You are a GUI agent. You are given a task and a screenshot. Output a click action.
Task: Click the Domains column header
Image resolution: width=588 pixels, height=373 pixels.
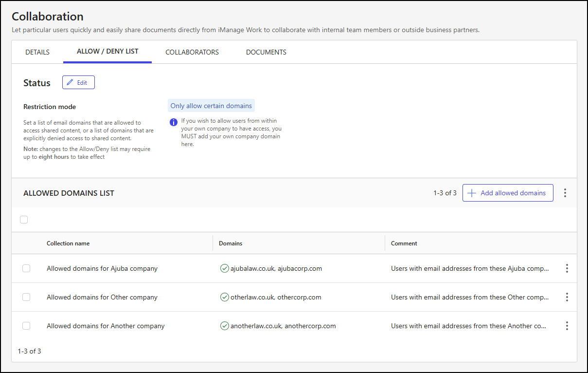click(230, 243)
